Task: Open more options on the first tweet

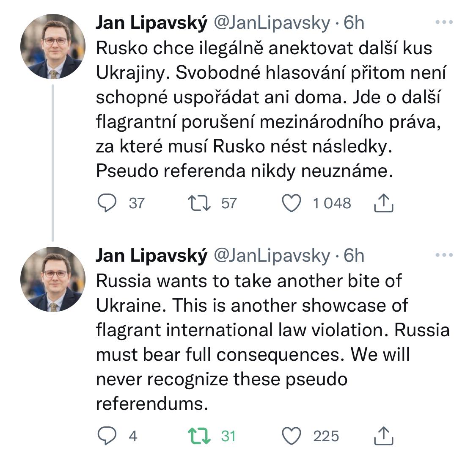Action: 444,22
